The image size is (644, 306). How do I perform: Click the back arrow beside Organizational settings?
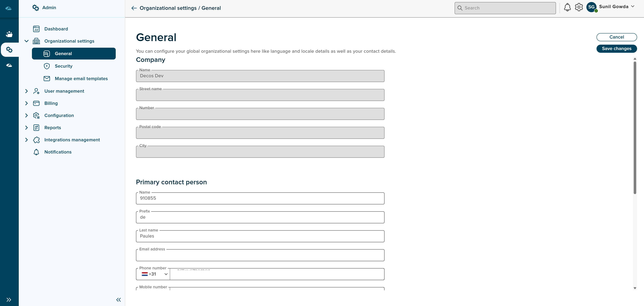tap(134, 8)
